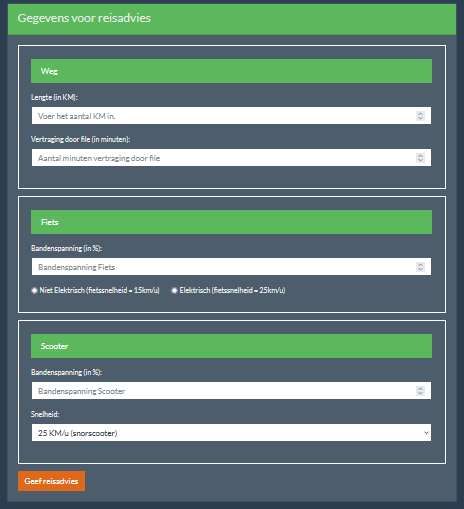Increase the Lengte KM value with up arrow
This screenshot has width=464, height=509.
(420, 113)
